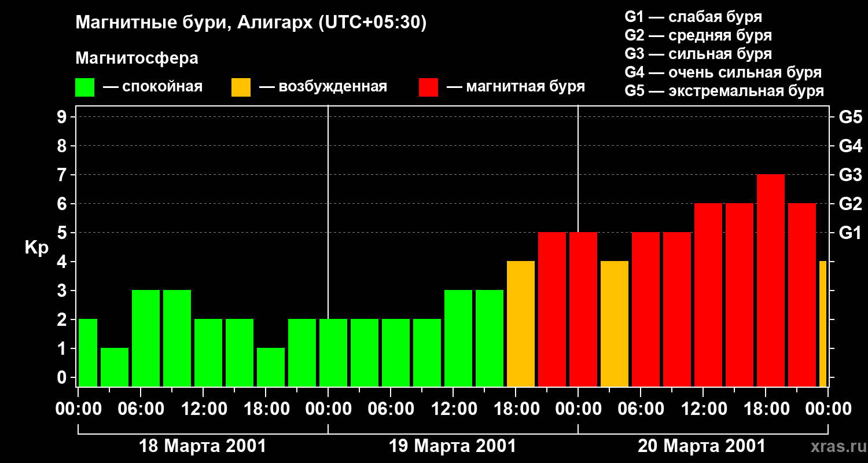Select the last full red Kp 6 bar after the Kp 7 bar
This screenshot has width=868, height=463.
pyautogui.click(x=802, y=295)
